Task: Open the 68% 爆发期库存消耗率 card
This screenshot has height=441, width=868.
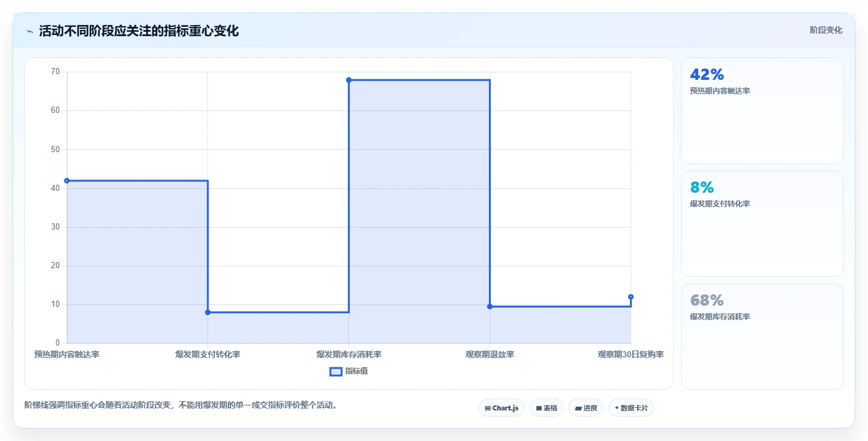Action: (x=762, y=337)
